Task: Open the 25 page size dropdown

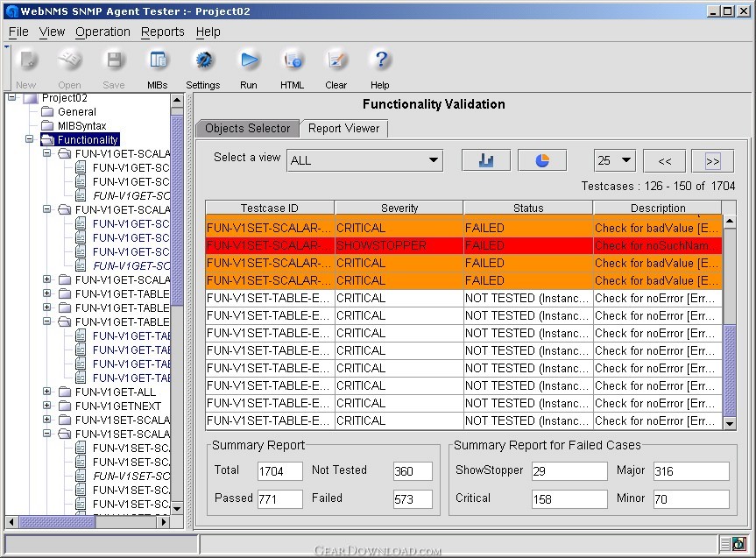Action: pyautogui.click(x=614, y=160)
